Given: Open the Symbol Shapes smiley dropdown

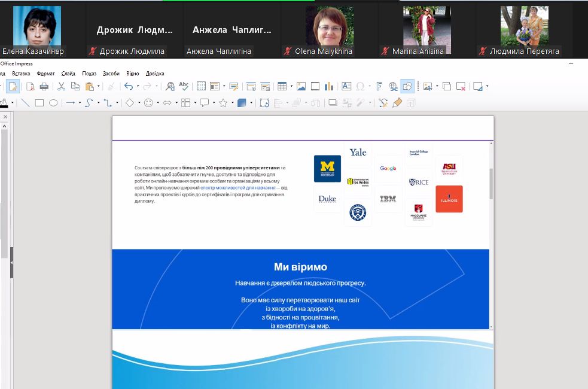Looking at the screenshot, I should tap(158, 103).
